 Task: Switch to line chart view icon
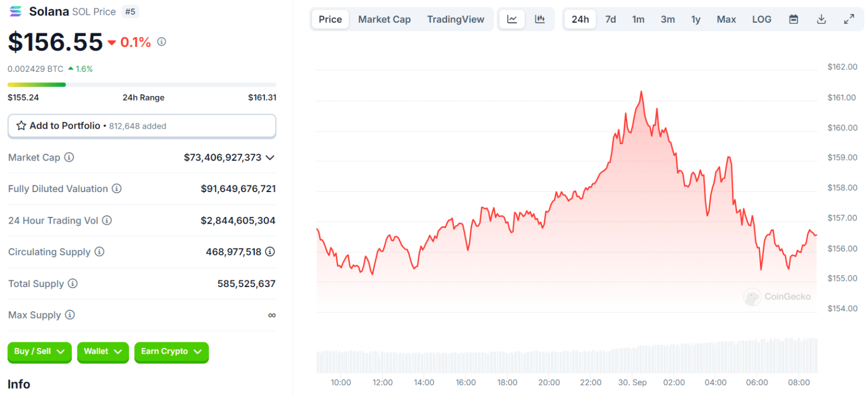(x=512, y=19)
